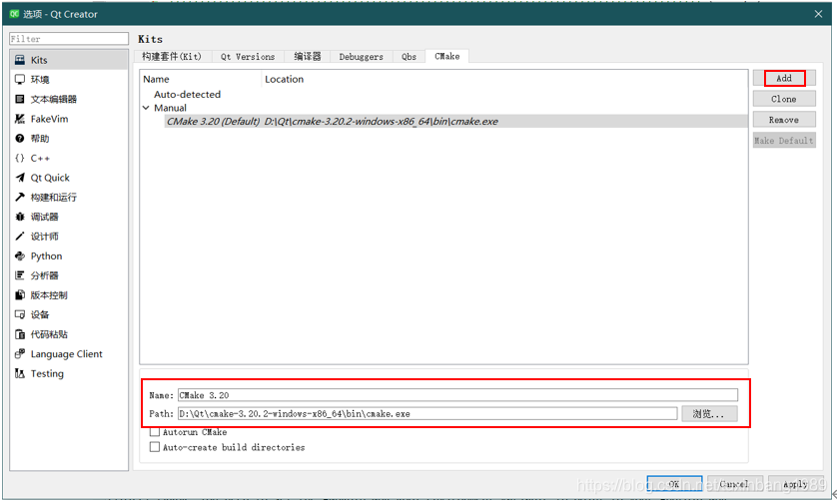Click the OK button
837x504 pixels.
(x=674, y=484)
